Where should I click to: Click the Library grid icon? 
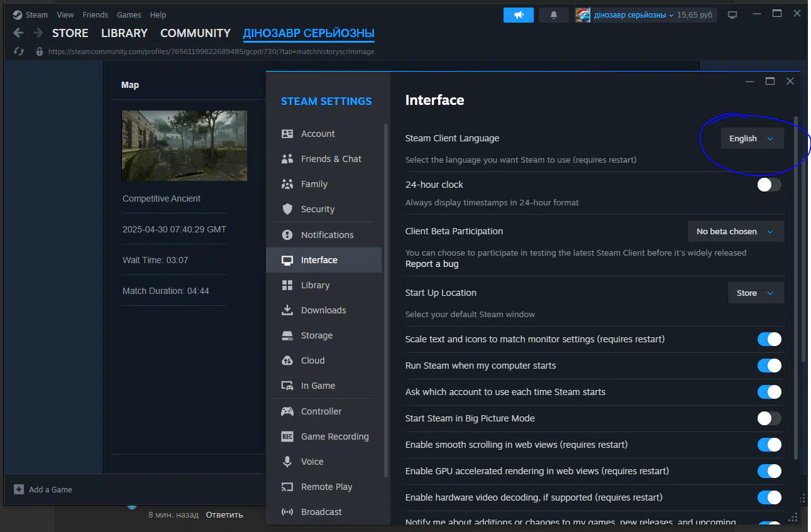(x=287, y=285)
